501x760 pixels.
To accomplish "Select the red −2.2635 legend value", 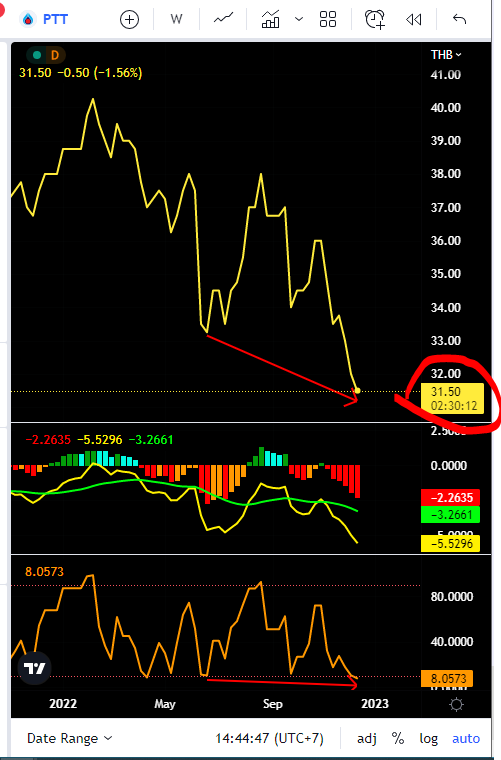I will (x=48, y=440).
